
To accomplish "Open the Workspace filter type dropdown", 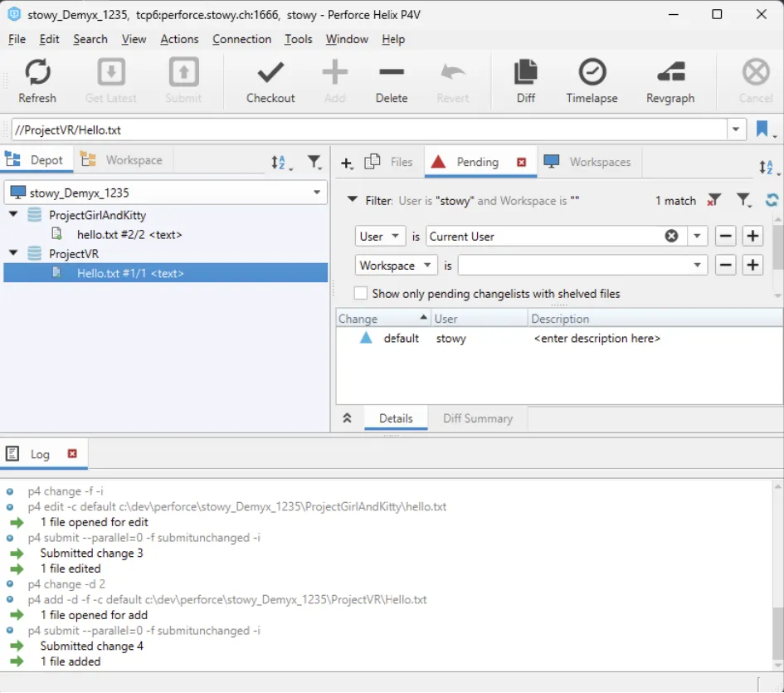I will click(x=396, y=266).
